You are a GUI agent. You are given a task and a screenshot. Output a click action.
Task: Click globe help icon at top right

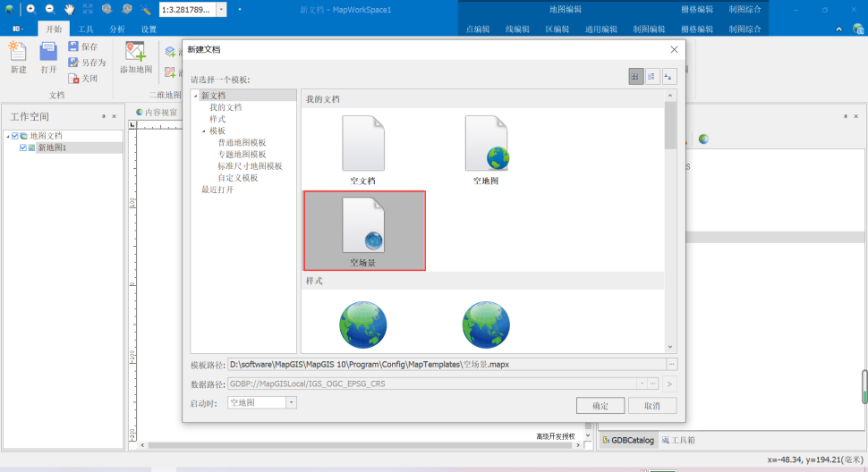pyautogui.click(x=858, y=29)
